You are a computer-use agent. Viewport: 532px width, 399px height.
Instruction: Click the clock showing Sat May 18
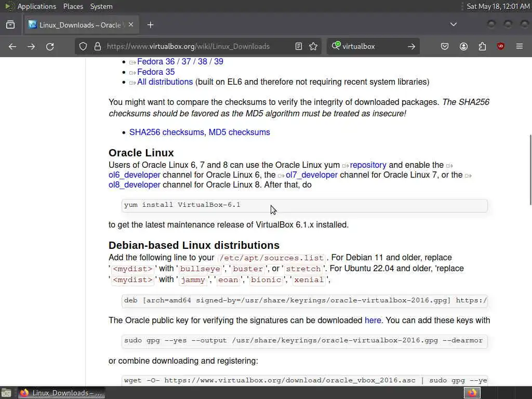(x=498, y=6)
